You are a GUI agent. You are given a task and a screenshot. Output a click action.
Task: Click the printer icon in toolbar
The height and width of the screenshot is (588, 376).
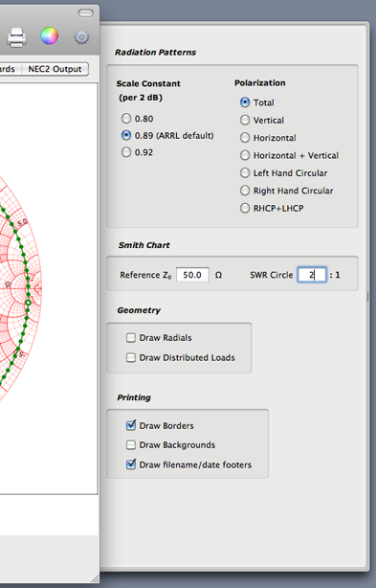pyautogui.click(x=17, y=37)
